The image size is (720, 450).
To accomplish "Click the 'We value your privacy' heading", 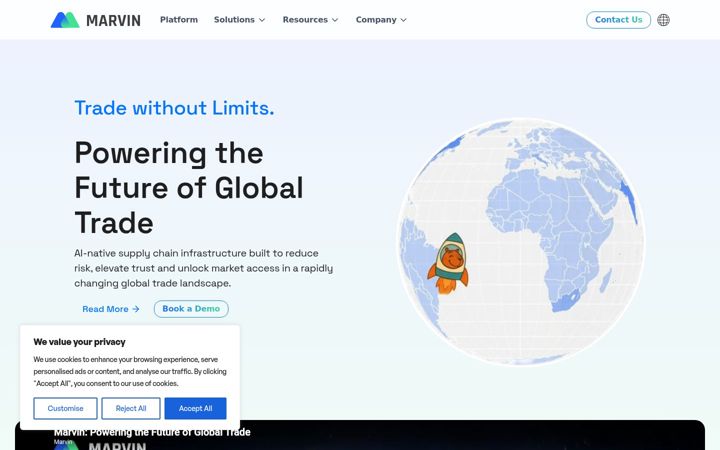I will pyautogui.click(x=79, y=342).
